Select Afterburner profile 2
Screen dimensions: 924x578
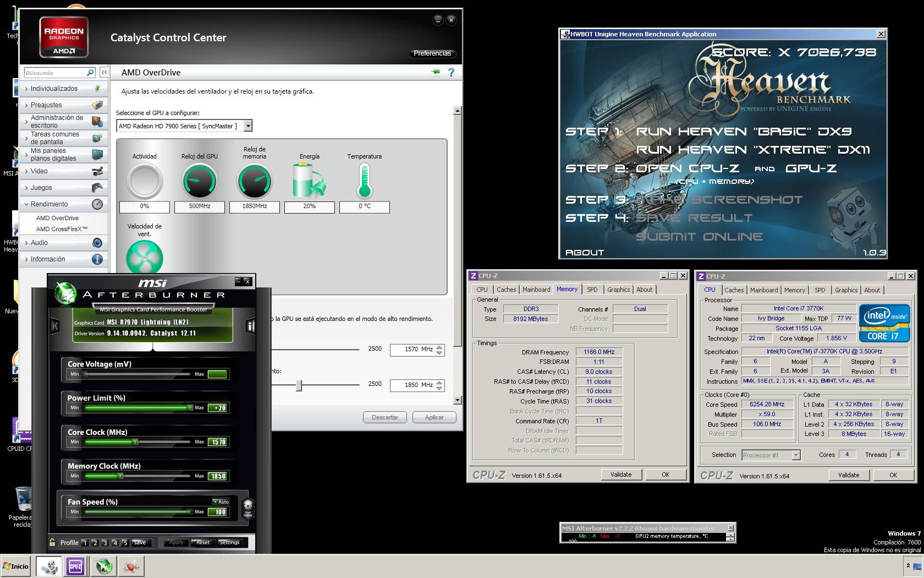[95, 543]
